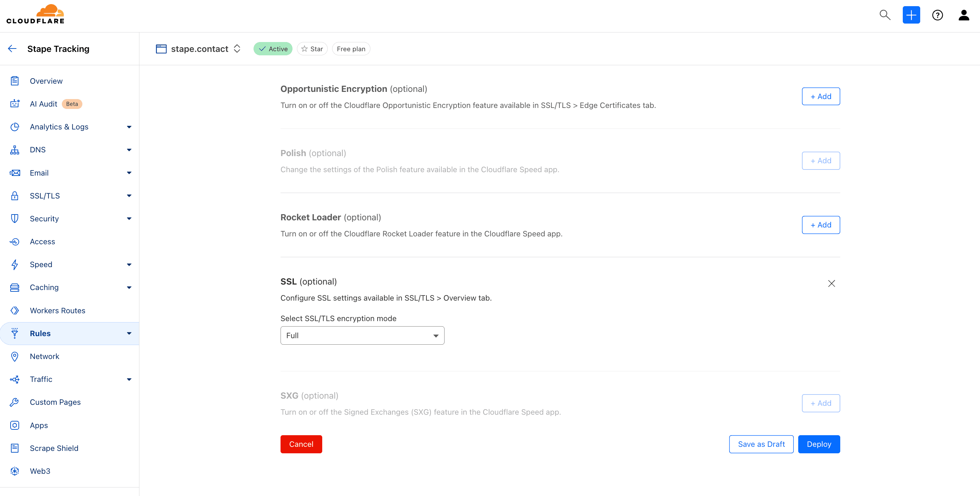980x496 pixels.
Task: Click the red Cancel button
Action: click(301, 444)
